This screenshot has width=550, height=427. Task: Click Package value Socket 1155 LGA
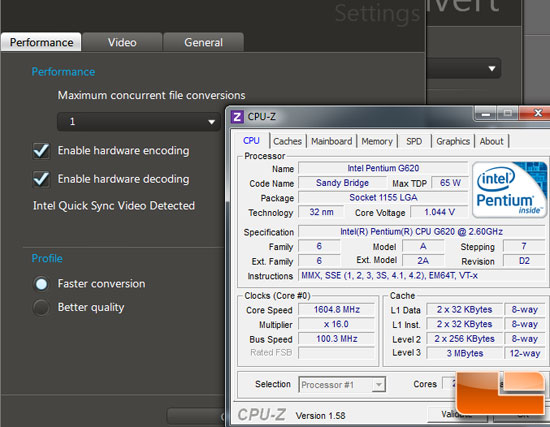pos(383,198)
